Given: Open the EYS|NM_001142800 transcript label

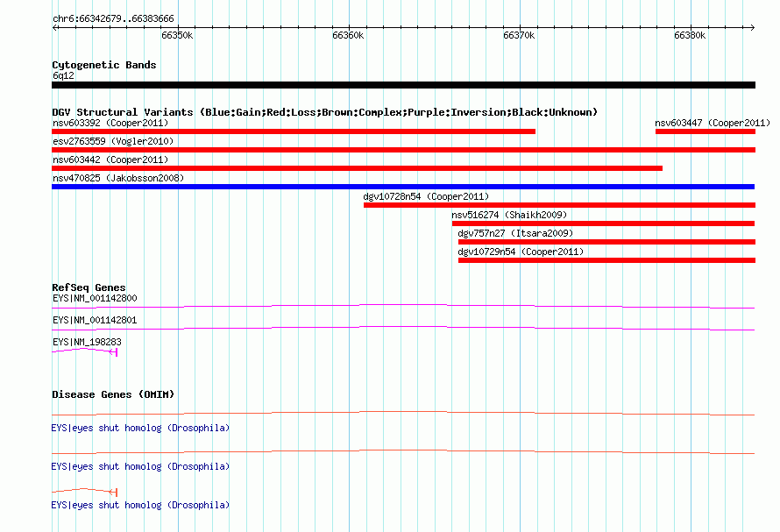Looking at the screenshot, I should pyautogui.click(x=95, y=298).
